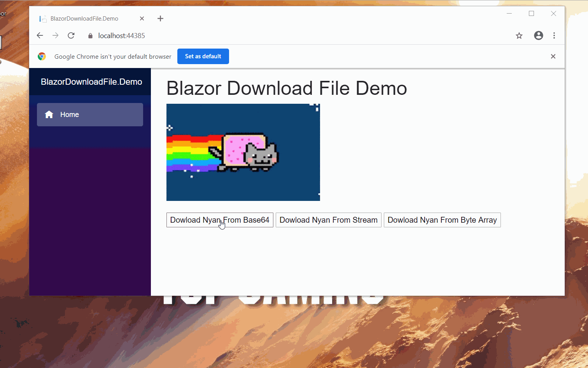Open the Chrome three-dot menu
The height and width of the screenshot is (368, 588).
[554, 36]
